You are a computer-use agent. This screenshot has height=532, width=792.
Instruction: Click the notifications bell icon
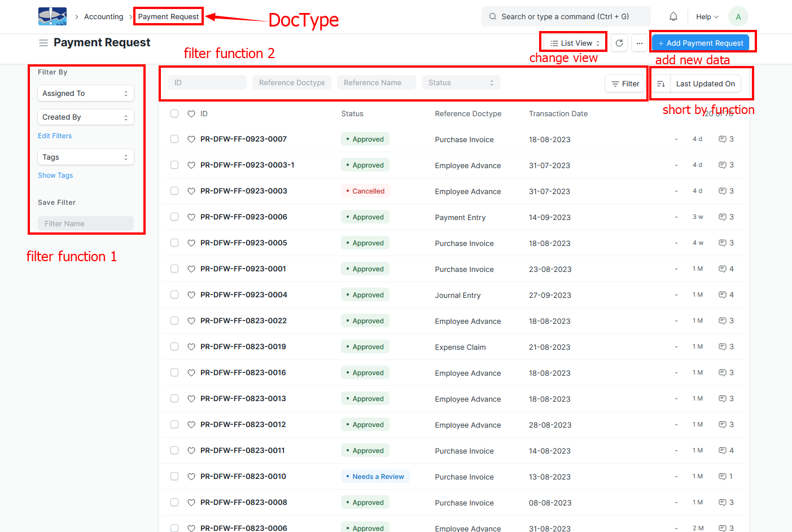click(673, 17)
